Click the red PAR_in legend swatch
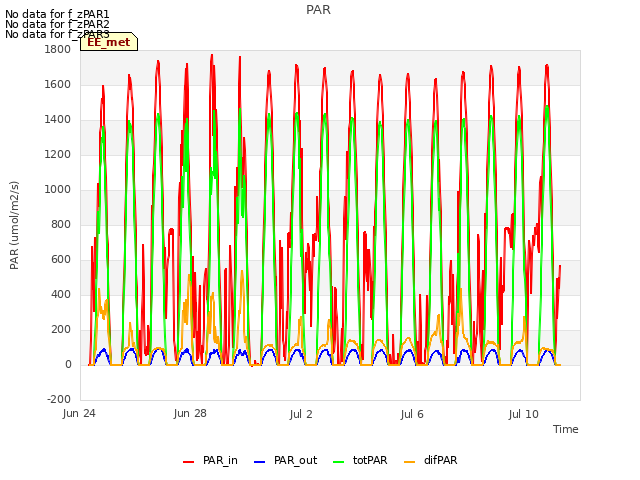 [189, 462]
